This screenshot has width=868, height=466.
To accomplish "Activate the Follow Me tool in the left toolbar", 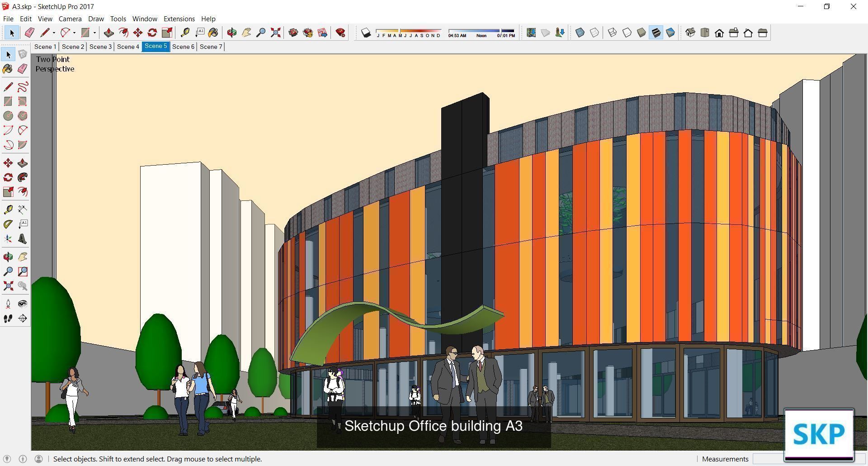I will tap(23, 177).
